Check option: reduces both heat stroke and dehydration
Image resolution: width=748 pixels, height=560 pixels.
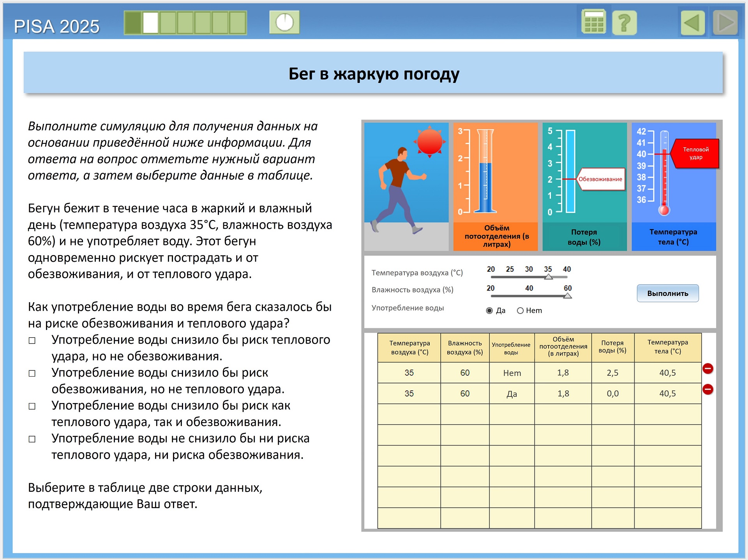point(32,406)
